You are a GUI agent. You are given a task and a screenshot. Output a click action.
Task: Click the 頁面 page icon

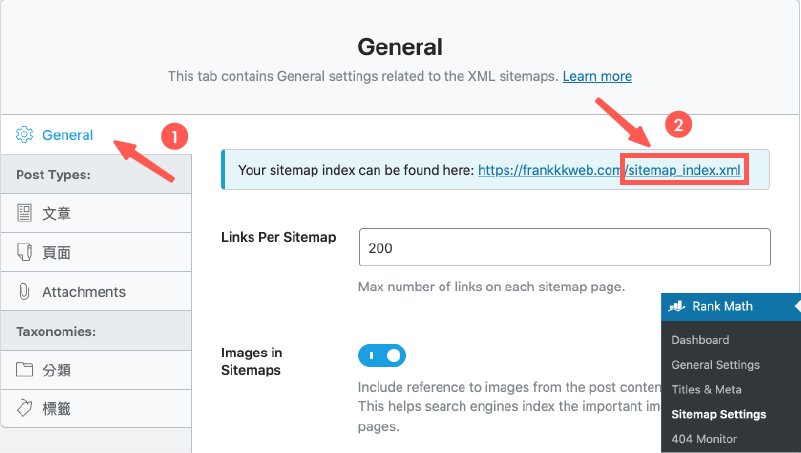[x=25, y=253]
